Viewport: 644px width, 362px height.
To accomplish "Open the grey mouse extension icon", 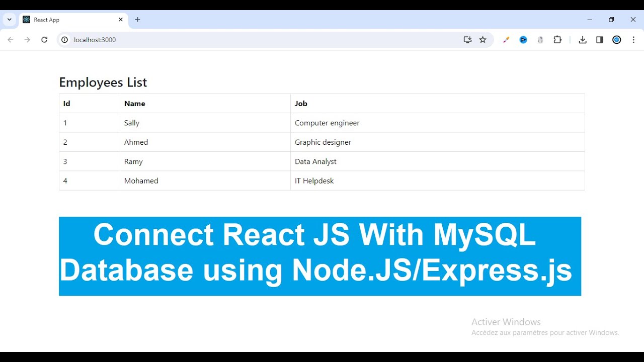I will point(540,40).
